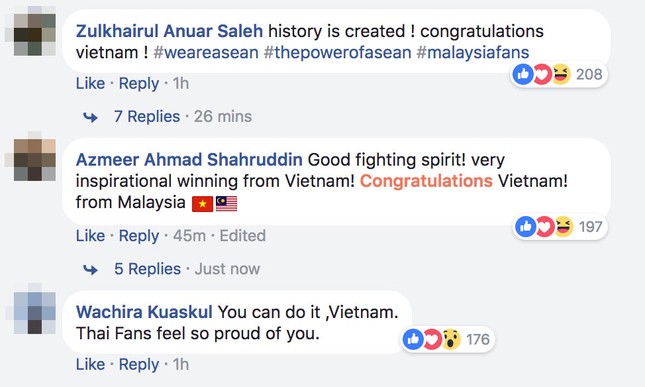The image size is (645, 387).
Task: Click the heart reaction icon on Wachira's comment
Action: 432,339
